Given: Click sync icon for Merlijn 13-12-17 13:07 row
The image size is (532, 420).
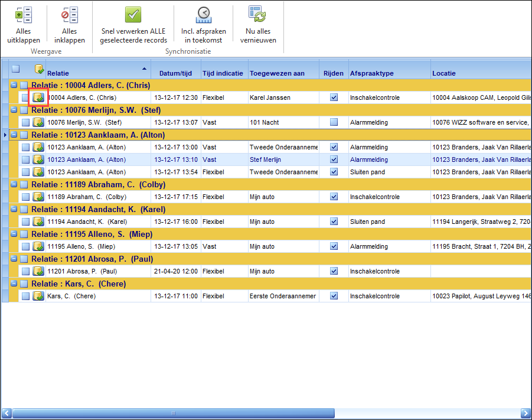Looking at the screenshot, I should (x=38, y=122).
